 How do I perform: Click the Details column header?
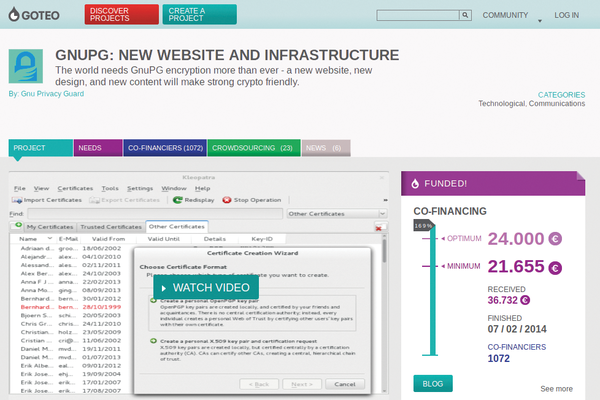(x=215, y=239)
